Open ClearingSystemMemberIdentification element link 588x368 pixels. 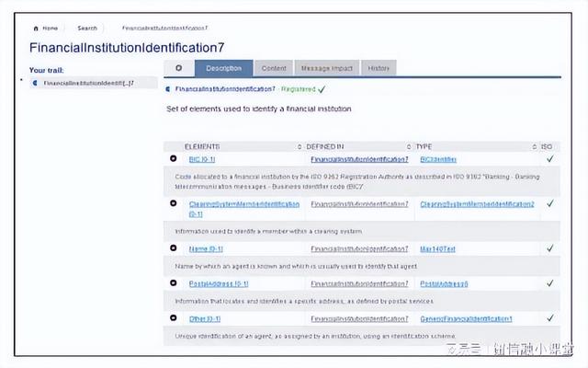click(244, 209)
